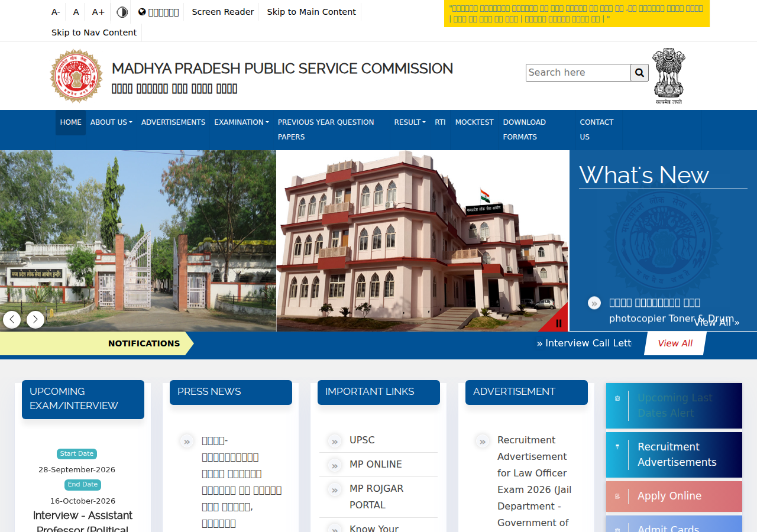Open Recruitment Advertisements tile
This screenshot has height=532, width=757.
pyautogui.click(x=674, y=455)
